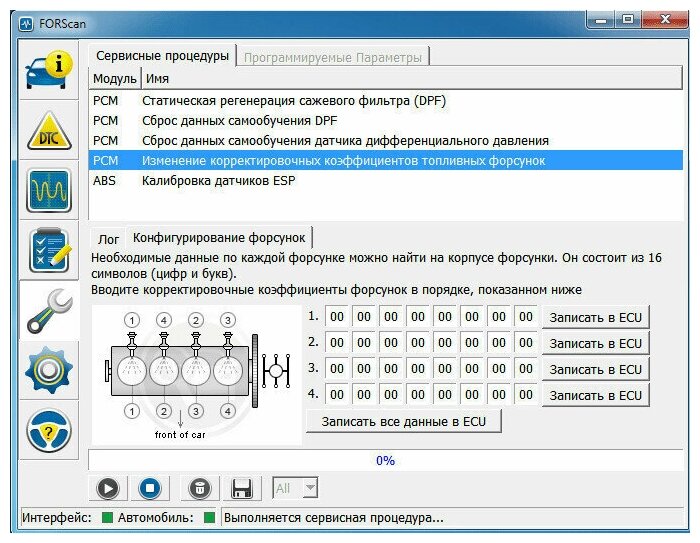
Task: Click Записать в ECU for injector 1
Action: pos(595,317)
